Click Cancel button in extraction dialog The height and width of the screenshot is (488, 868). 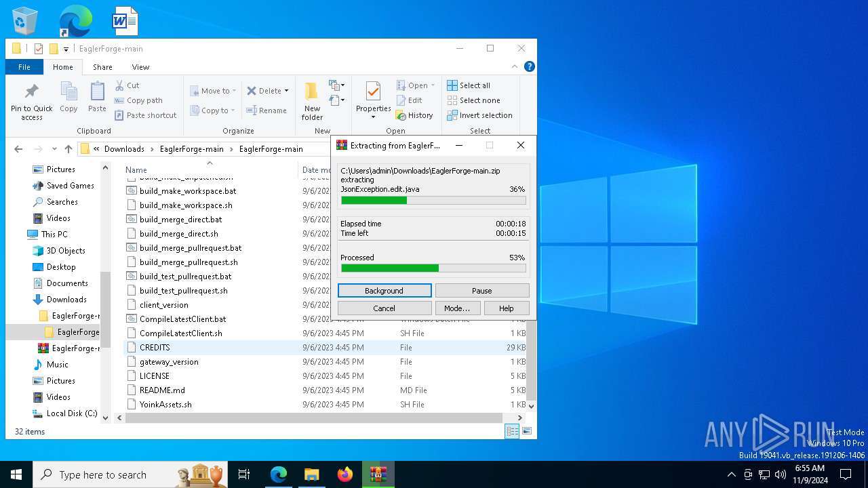384,308
